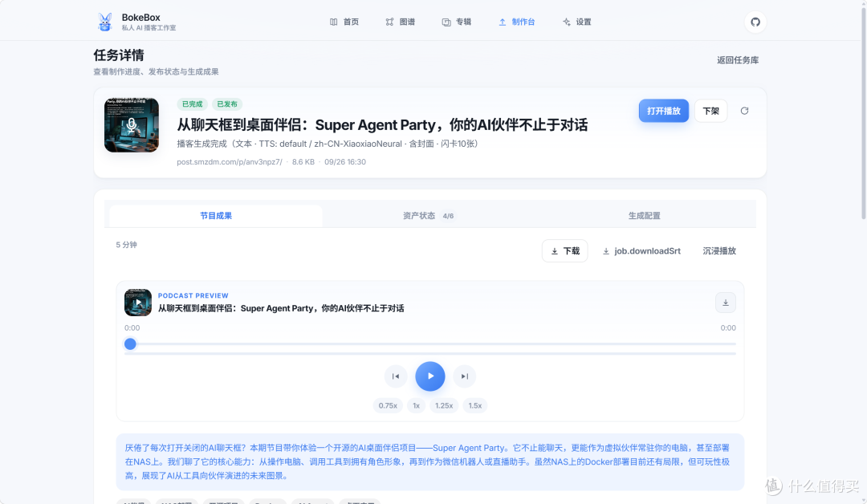Click the small cover in podcast preview

pyautogui.click(x=138, y=303)
